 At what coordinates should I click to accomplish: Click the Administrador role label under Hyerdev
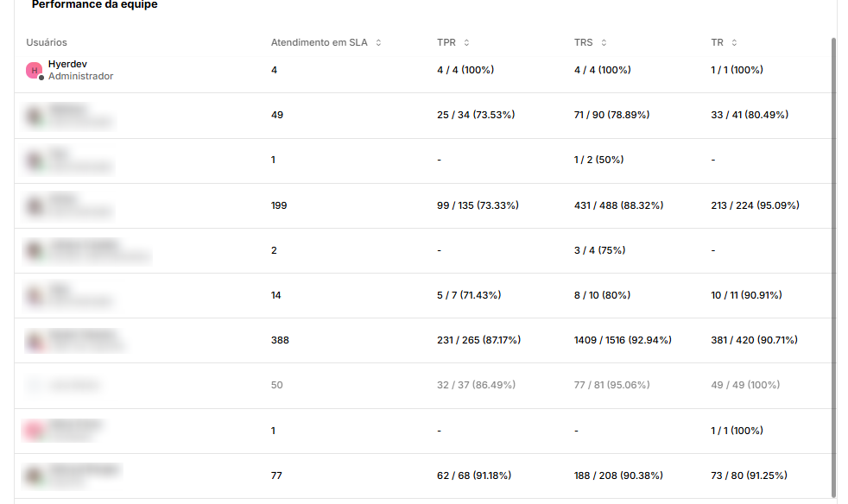(x=80, y=76)
